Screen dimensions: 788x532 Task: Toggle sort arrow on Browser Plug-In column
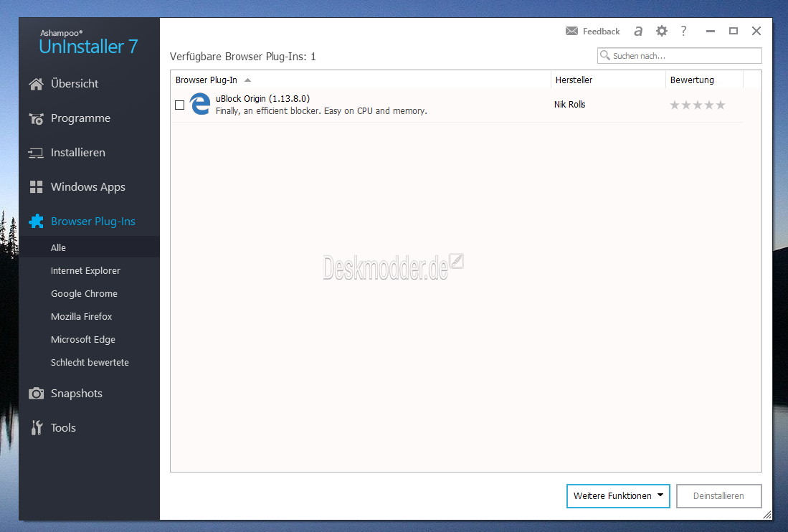click(248, 80)
